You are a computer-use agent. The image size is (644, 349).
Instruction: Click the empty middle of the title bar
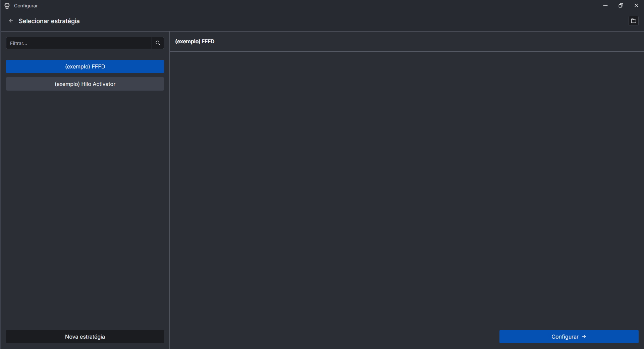(x=319, y=5)
